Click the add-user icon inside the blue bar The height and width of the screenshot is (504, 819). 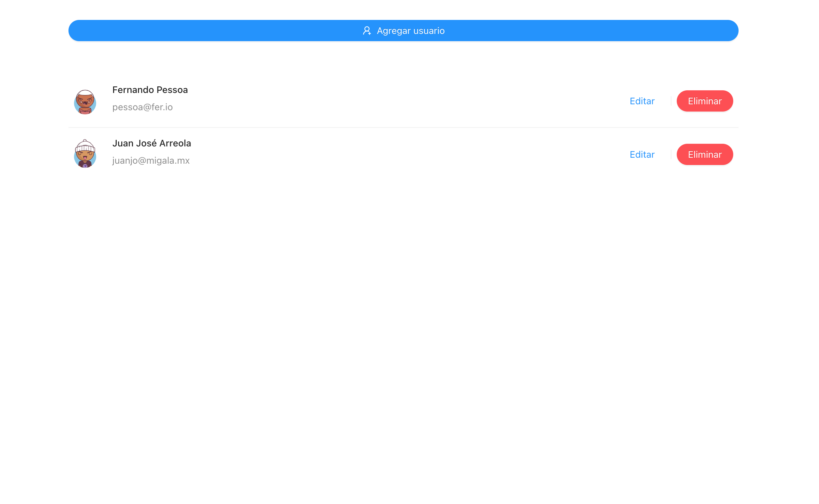[x=367, y=30]
